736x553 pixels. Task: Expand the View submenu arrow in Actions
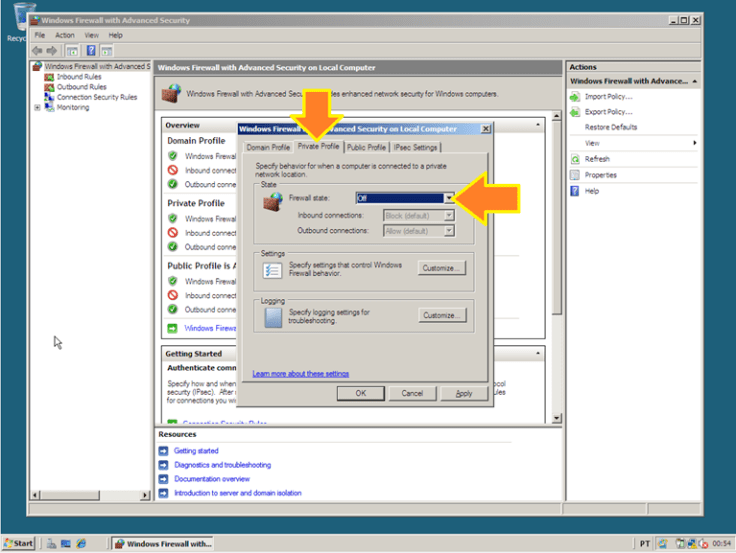point(695,143)
